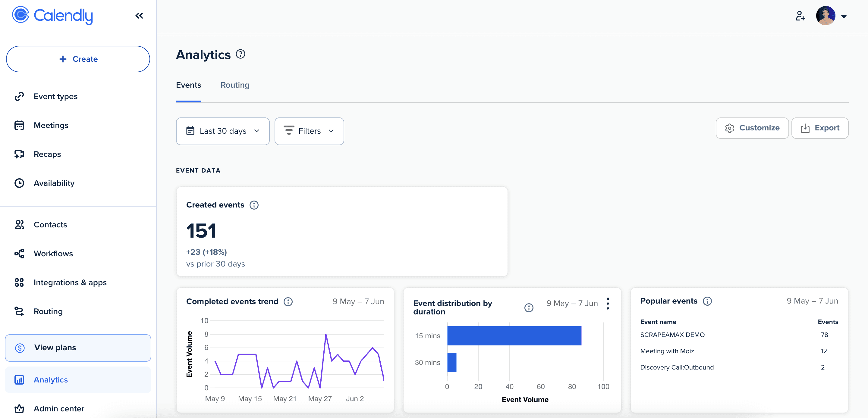Image resolution: width=868 pixels, height=418 pixels.
Task: Click the Event distribution by duration info icon
Action: click(529, 308)
